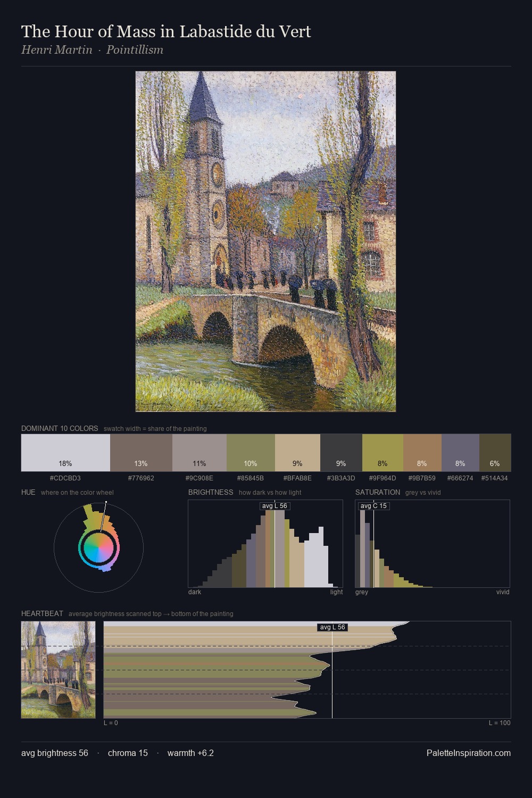The height and width of the screenshot is (798, 532).
Task: Click the hex code text '#9F964D'
Action: 383,478
